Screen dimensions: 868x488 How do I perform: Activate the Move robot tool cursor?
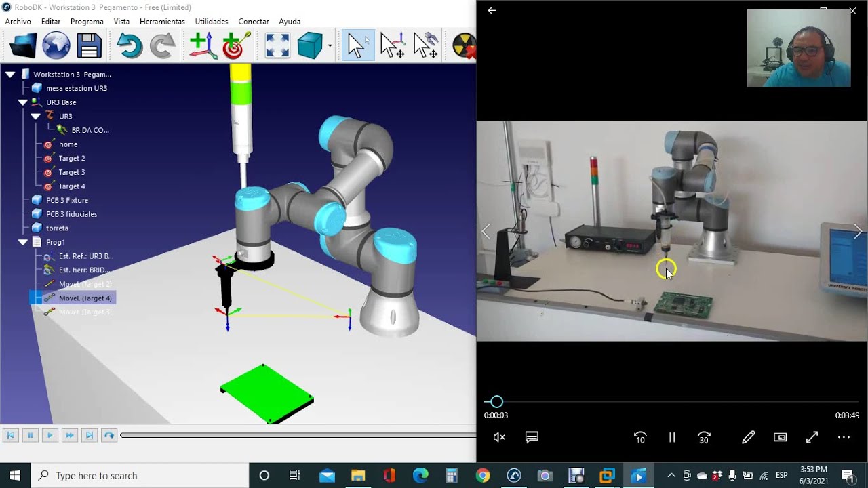pos(425,46)
